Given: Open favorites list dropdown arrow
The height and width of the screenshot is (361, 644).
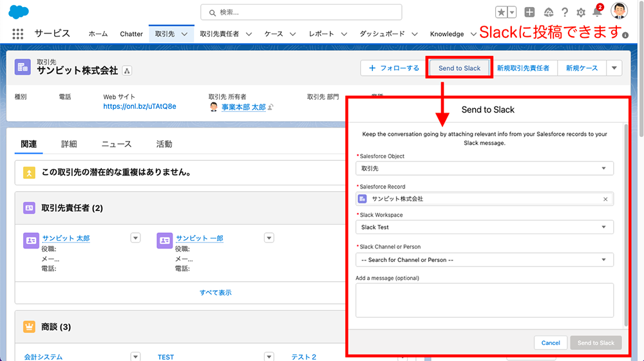Looking at the screenshot, I should (512, 12).
